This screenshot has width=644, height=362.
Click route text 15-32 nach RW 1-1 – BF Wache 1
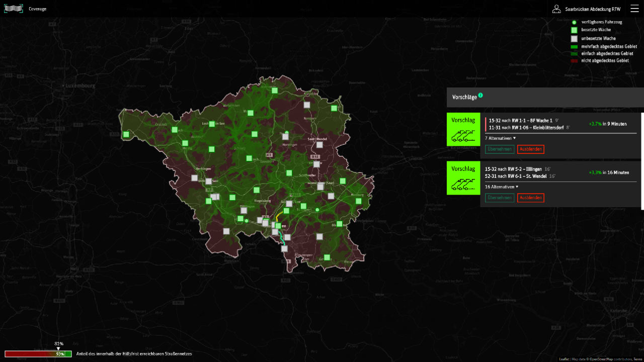point(521,121)
